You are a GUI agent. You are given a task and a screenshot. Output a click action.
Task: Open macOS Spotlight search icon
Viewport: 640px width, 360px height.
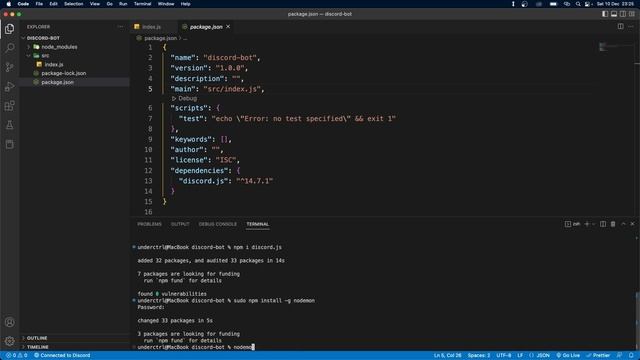click(578, 4)
